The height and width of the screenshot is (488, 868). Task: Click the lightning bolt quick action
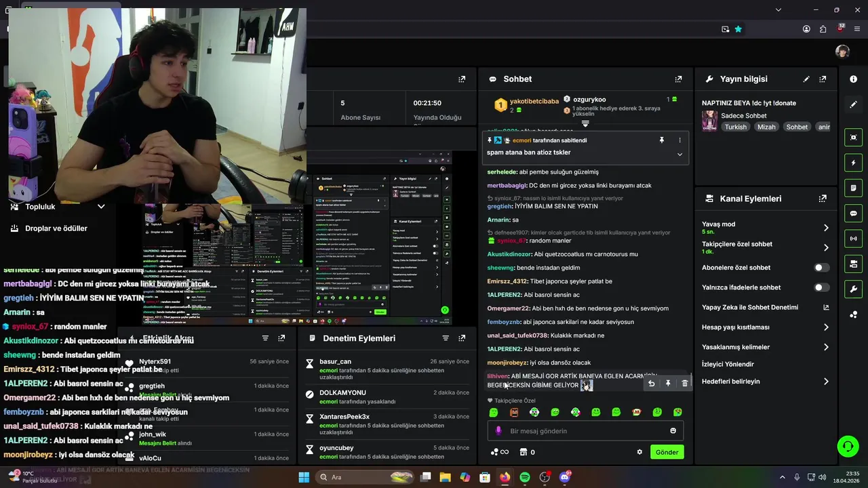(x=853, y=163)
